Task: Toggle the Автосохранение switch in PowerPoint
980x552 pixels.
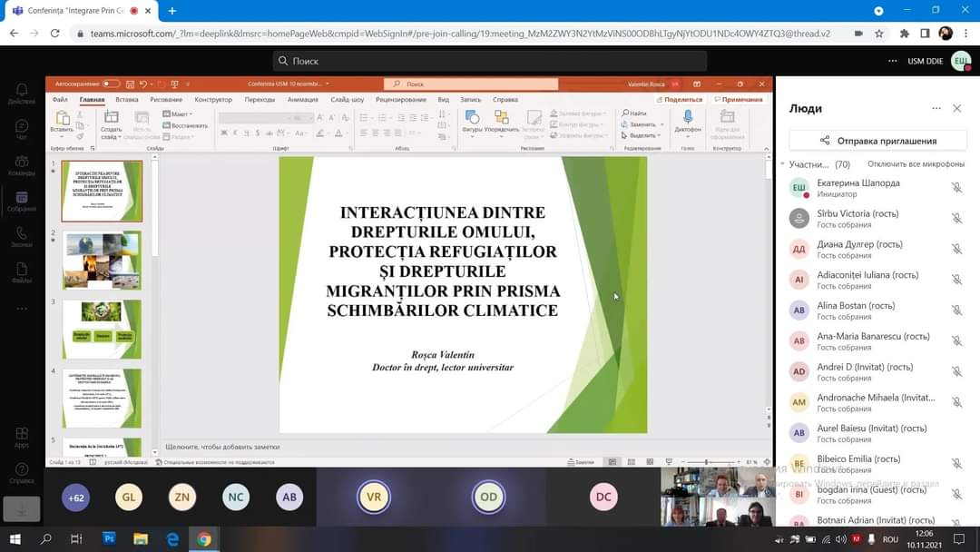Action: pyautogui.click(x=111, y=84)
